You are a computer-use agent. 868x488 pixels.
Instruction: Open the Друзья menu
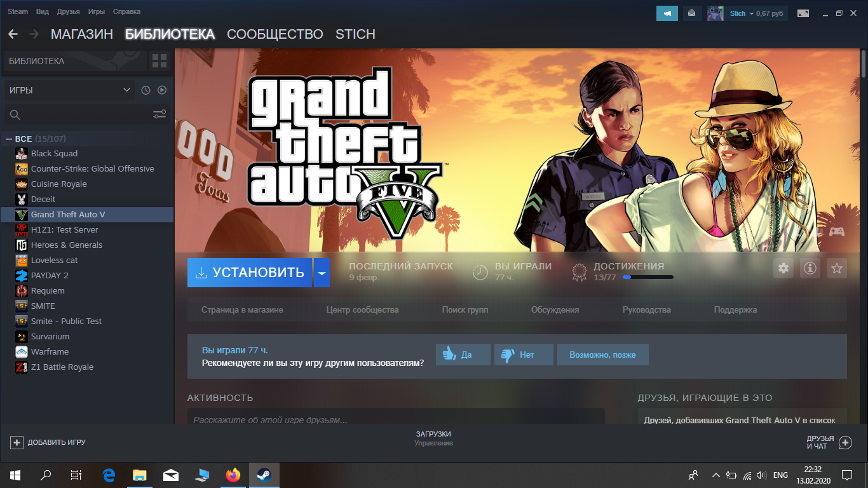[68, 12]
